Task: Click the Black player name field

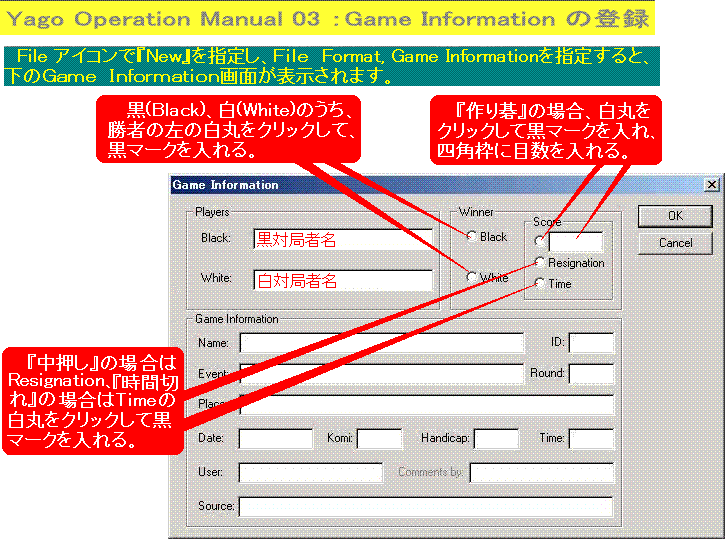Action: [x=343, y=239]
